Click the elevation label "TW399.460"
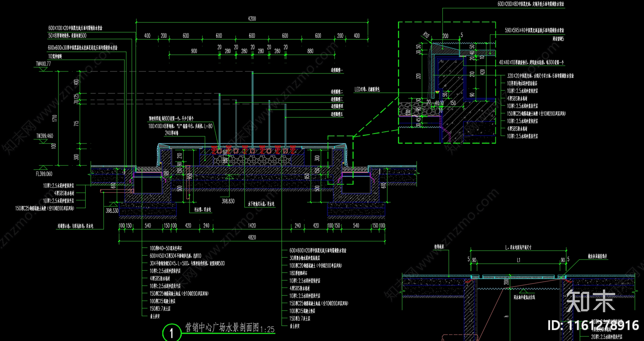 45,136
